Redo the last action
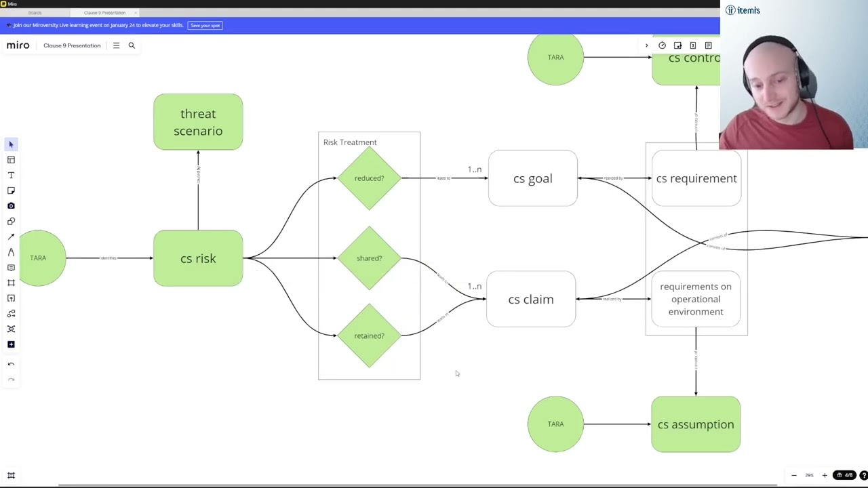Screen dimensions: 868x488 coord(11,380)
